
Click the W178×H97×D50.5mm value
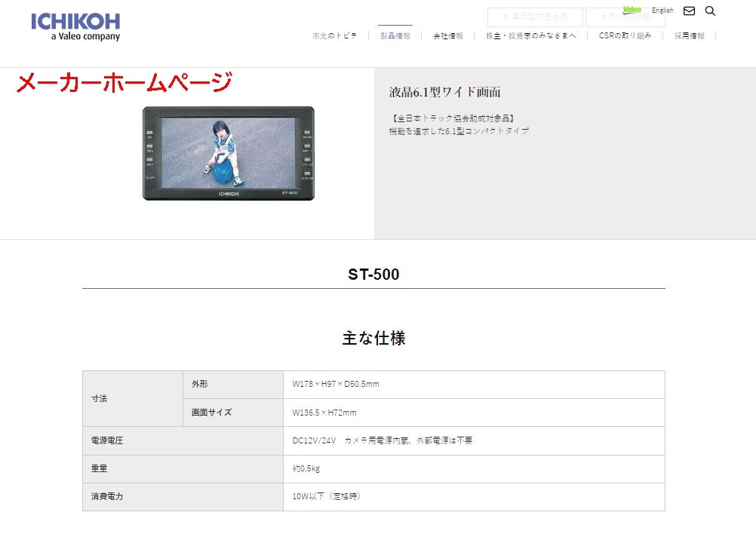click(x=336, y=385)
